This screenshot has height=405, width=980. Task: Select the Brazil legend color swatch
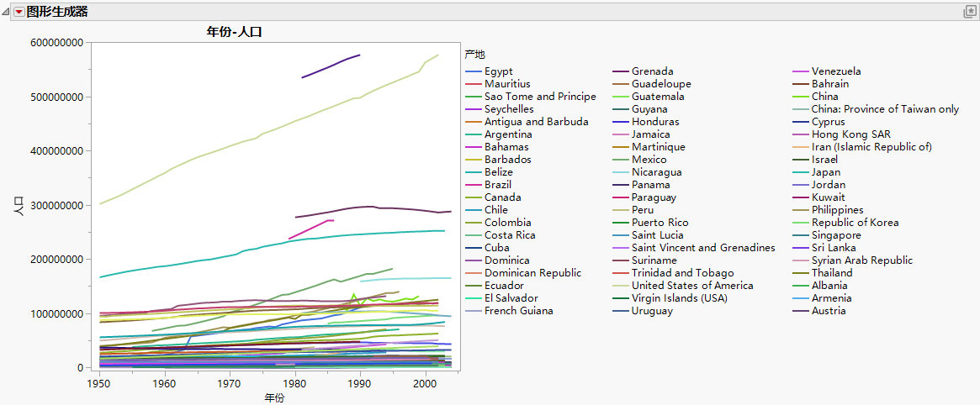click(x=473, y=185)
